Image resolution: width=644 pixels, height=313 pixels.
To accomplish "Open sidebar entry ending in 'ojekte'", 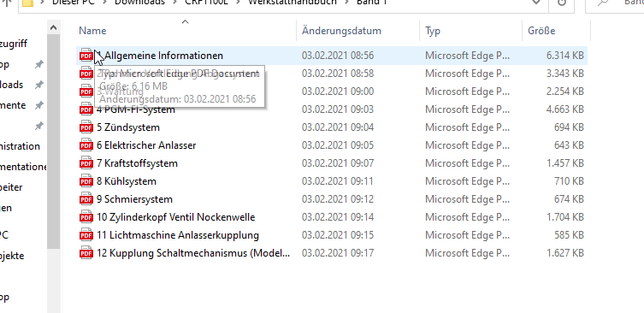I will (12, 256).
